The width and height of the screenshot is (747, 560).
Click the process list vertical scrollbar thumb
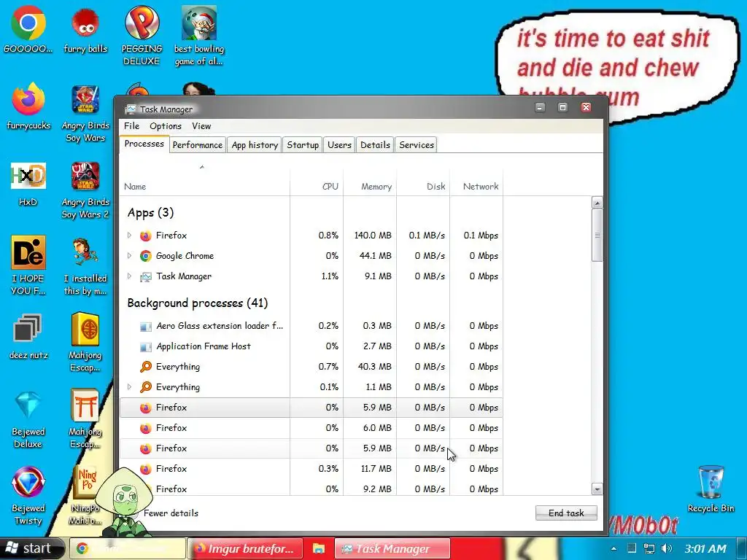pos(597,235)
